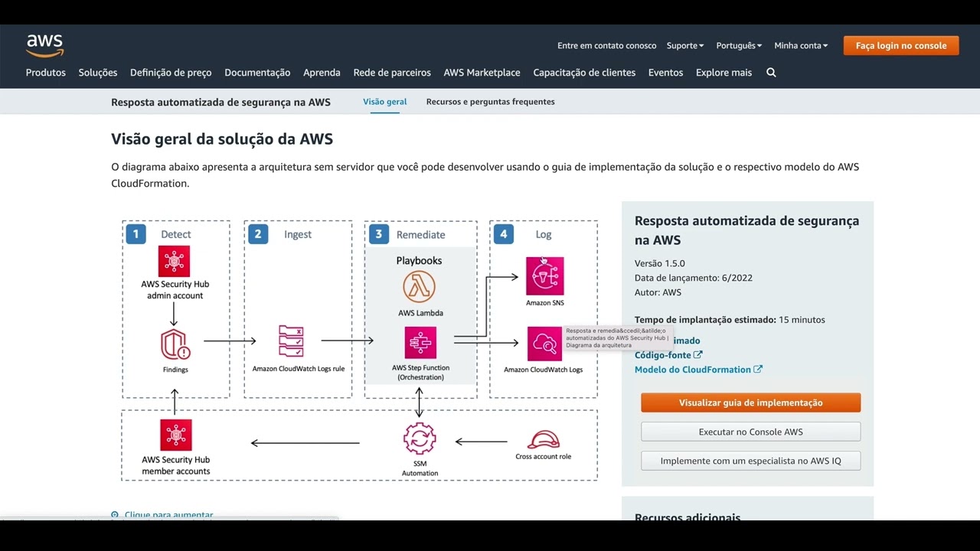Open the Modelo do CloudFormation link
The height and width of the screenshot is (551, 980).
693,370
